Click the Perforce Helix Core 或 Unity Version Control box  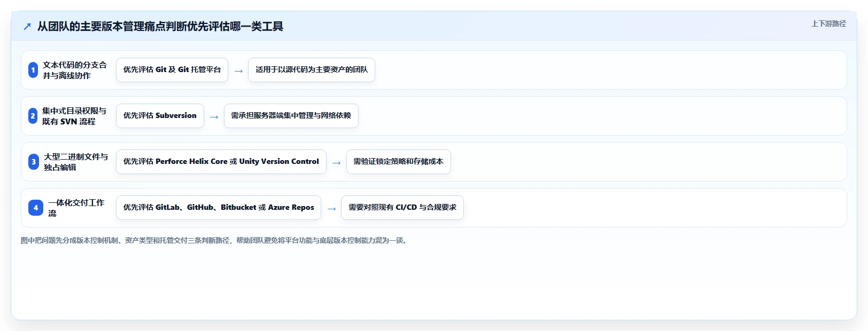pos(221,162)
